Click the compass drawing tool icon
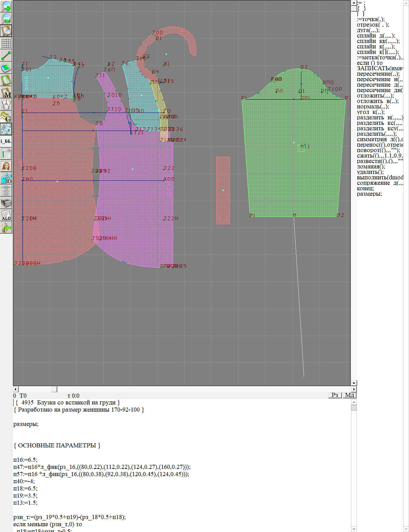 tap(6, 105)
